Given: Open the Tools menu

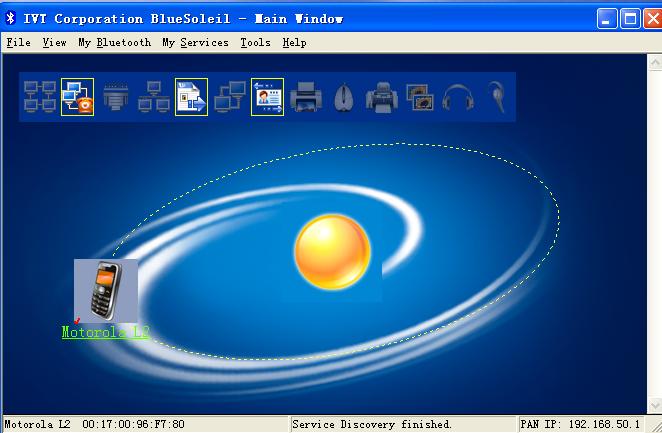Looking at the screenshot, I should pos(255,43).
